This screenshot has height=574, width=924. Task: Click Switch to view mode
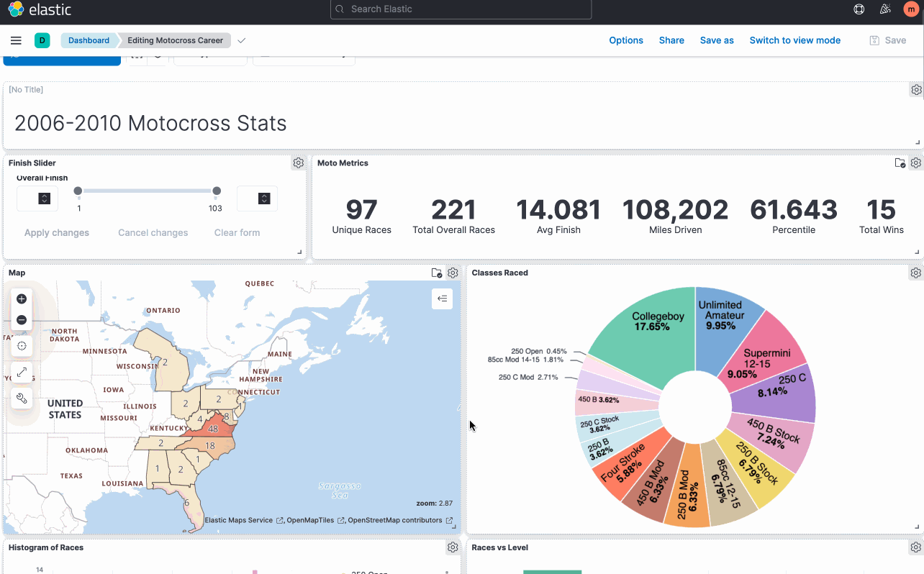coord(794,40)
